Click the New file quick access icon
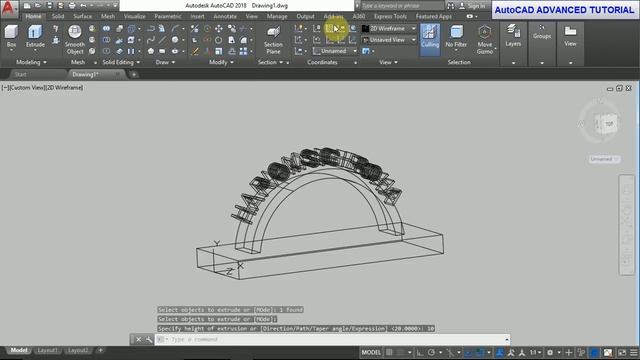Image resolution: width=640 pixels, height=360 pixels. pyautogui.click(x=27, y=6)
